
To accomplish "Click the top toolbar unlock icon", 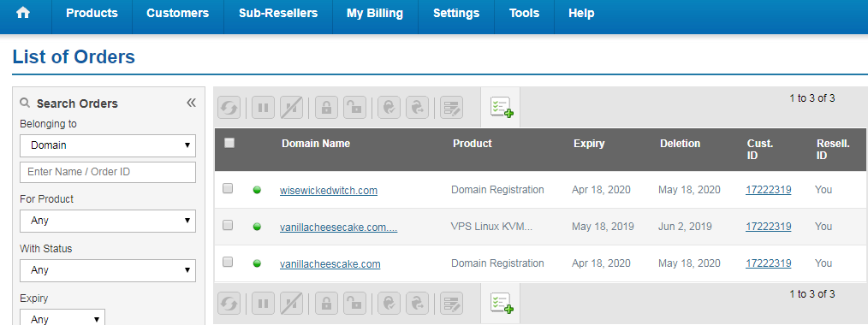I will 354,107.
